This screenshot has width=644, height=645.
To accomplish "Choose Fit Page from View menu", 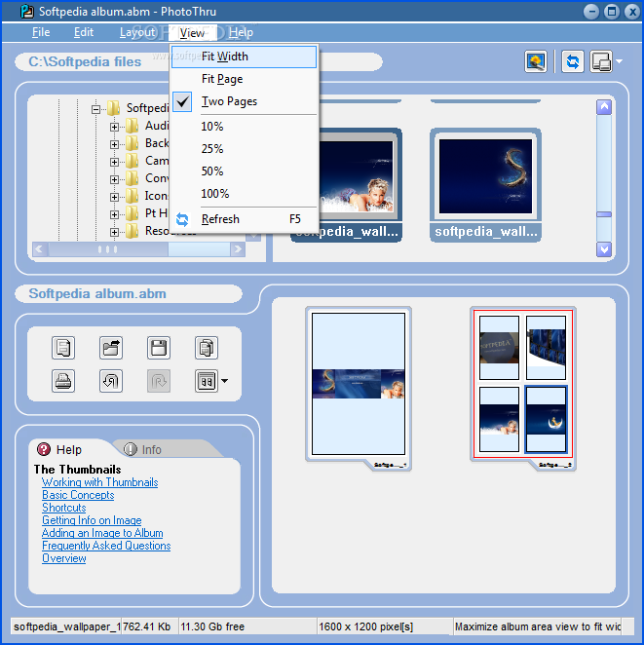I will pos(244,79).
